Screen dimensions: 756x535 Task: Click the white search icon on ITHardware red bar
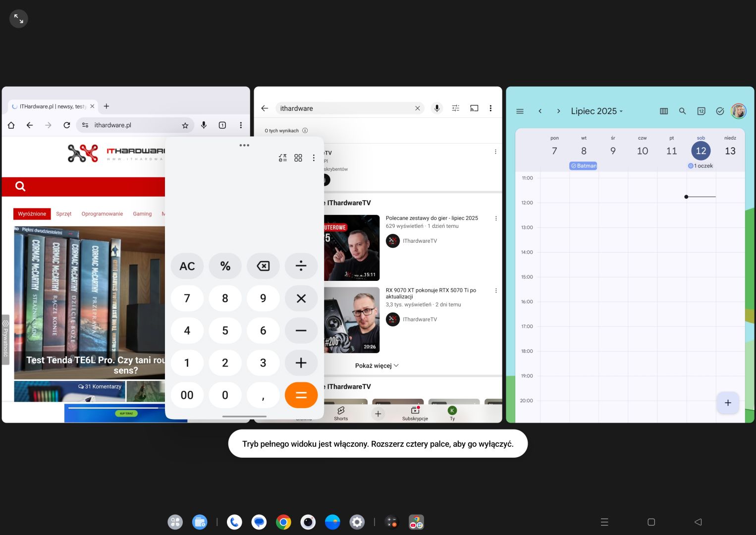(x=20, y=186)
